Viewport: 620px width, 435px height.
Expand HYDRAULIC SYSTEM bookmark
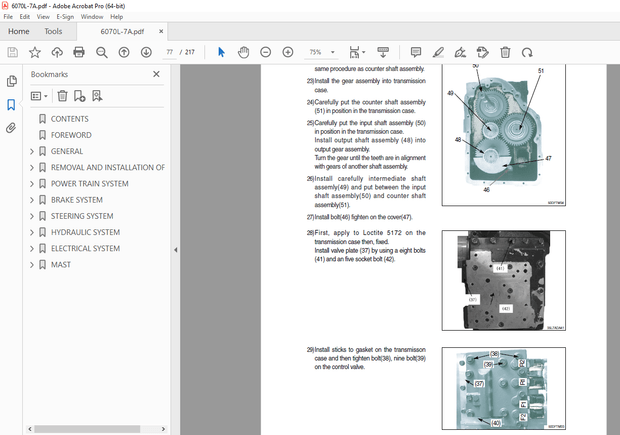click(32, 232)
